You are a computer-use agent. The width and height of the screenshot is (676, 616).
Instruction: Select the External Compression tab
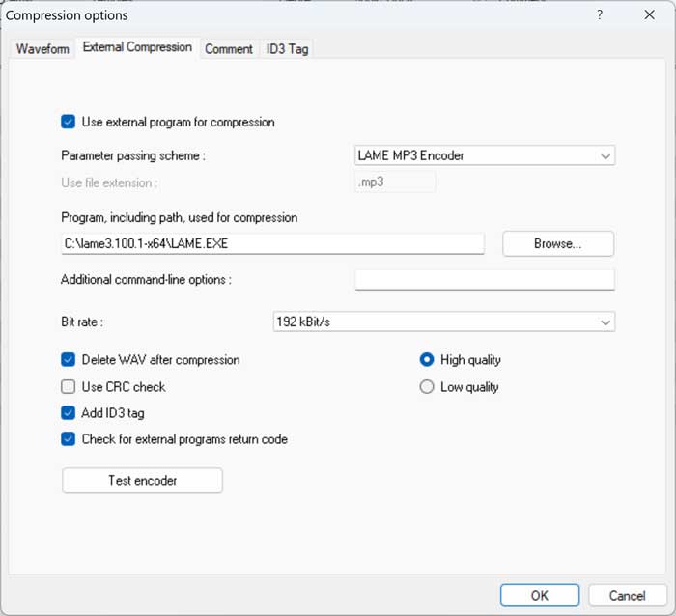coord(137,47)
